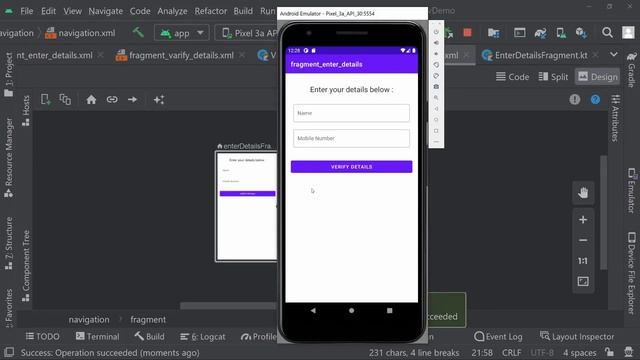
Task: Open Layout Inspector tool window
Action: [x=577, y=336]
